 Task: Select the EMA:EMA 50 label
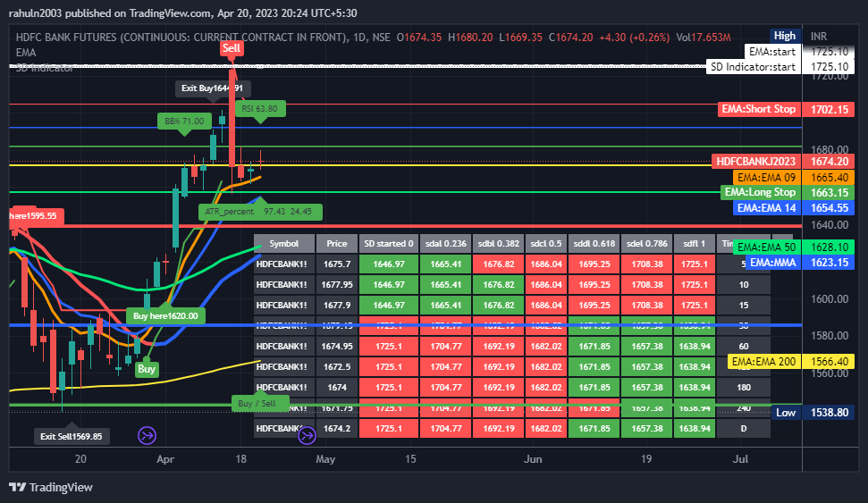[766, 247]
